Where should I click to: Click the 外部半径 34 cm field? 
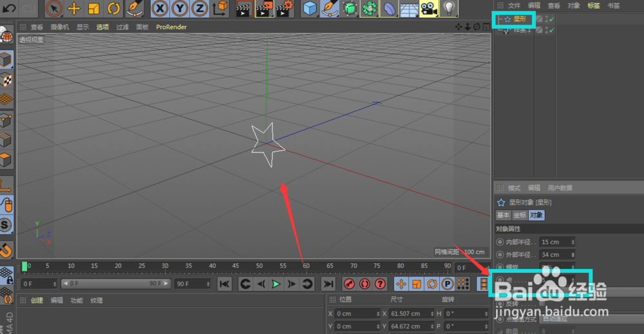point(556,255)
